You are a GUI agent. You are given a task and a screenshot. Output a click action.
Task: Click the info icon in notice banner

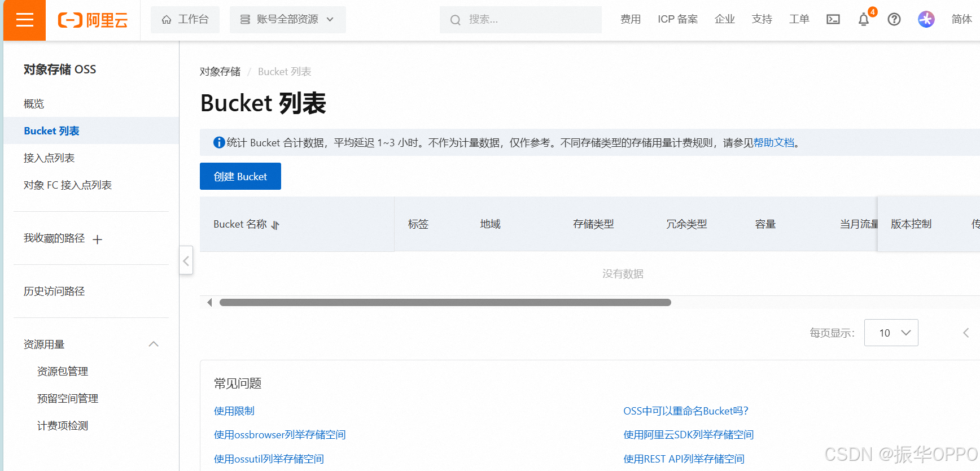pyautogui.click(x=219, y=143)
